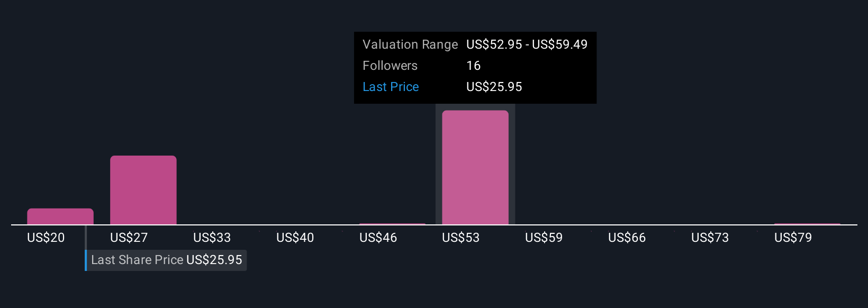Click the thin bar at US$46

[x=392, y=224]
